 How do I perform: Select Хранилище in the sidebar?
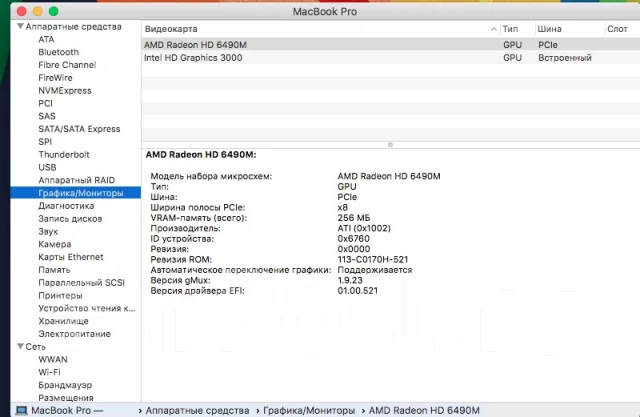(63, 321)
